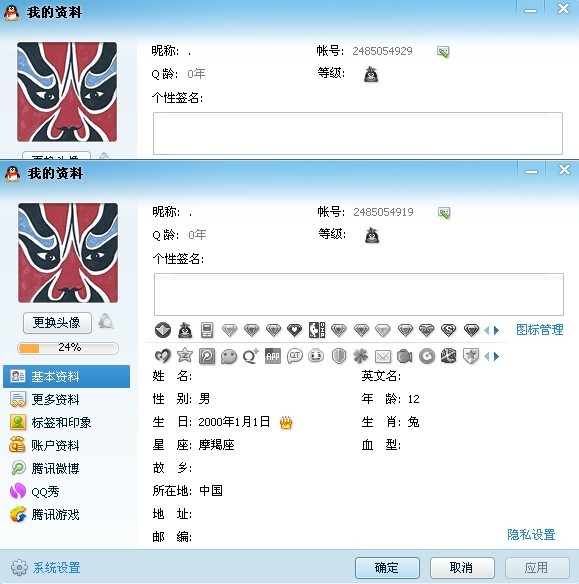Screen dimensions: 579x584
Task: Click the level penguin icon in back window
Action: tap(371, 74)
